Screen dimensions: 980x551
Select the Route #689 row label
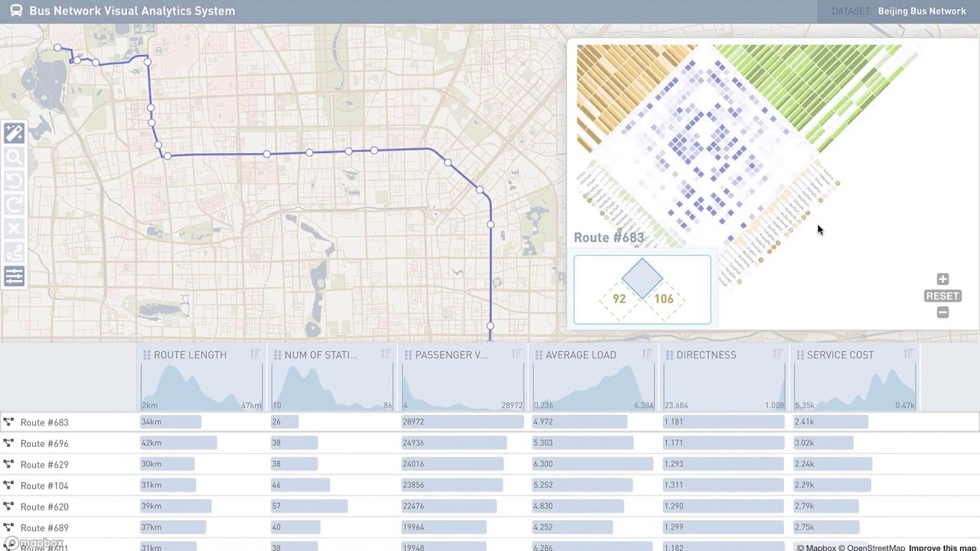tap(44, 527)
